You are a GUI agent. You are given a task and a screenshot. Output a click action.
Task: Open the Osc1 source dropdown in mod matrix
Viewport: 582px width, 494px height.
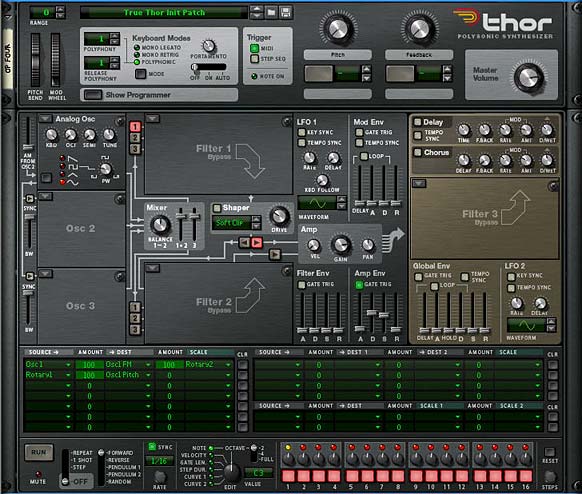pyautogui.click(x=68, y=365)
